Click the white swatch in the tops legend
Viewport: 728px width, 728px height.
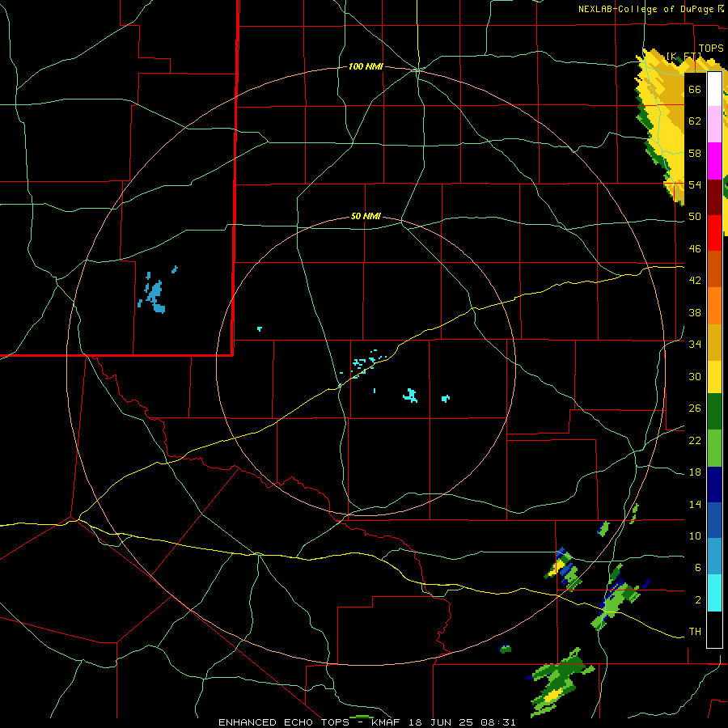click(714, 89)
